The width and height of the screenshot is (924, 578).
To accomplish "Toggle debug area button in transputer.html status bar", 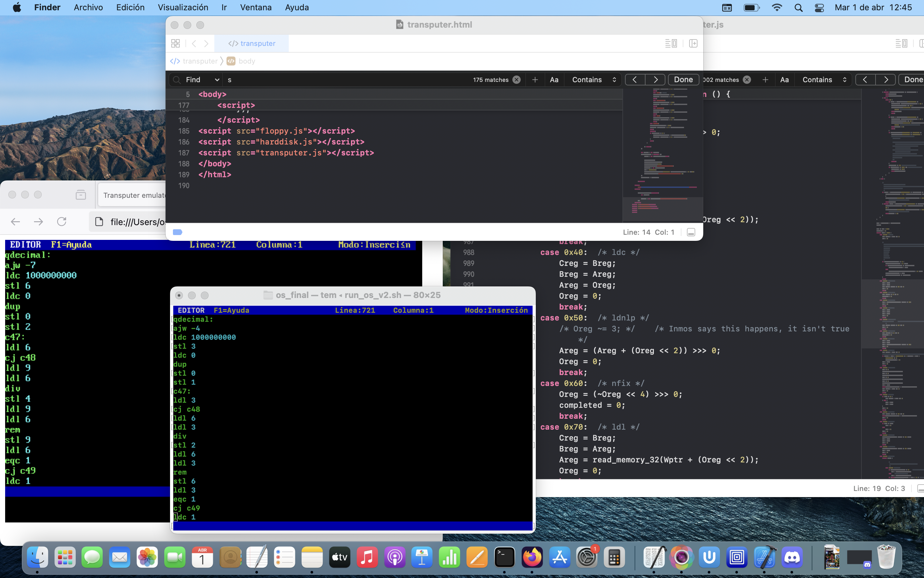I will click(x=691, y=232).
